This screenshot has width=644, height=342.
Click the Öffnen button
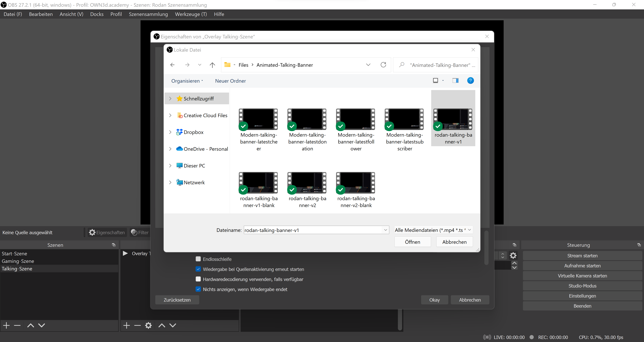(x=412, y=242)
